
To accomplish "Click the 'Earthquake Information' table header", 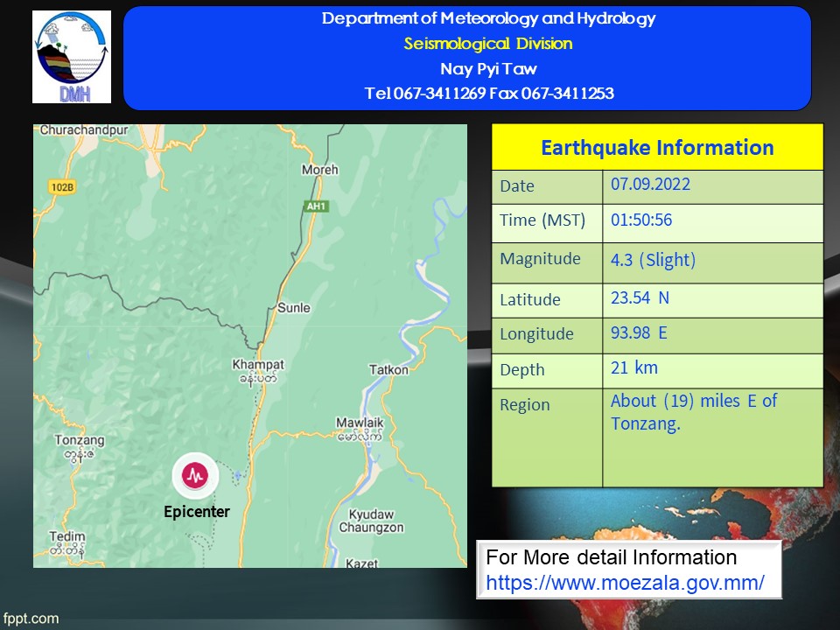I will pos(657,147).
